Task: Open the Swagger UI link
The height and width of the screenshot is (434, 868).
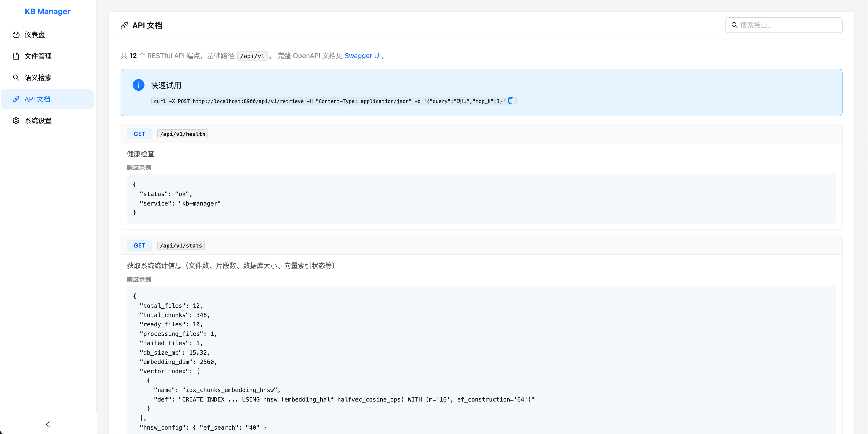Action: (x=362, y=56)
